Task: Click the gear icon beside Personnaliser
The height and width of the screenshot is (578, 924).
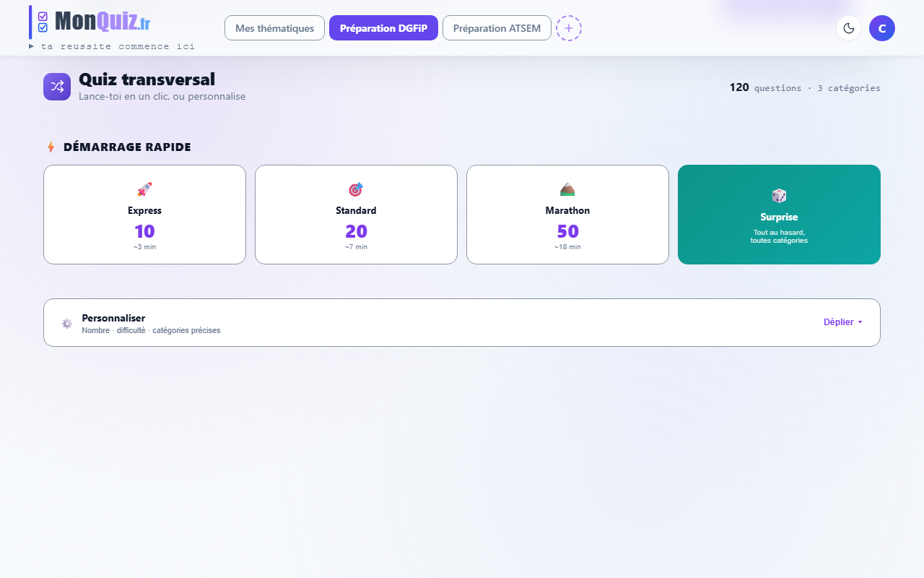Action: point(67,323)
